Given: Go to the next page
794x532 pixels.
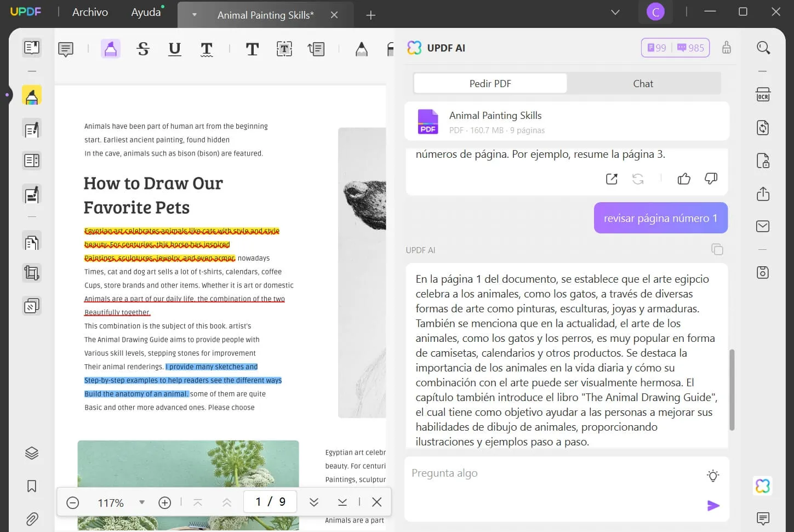Looking at the screenshot, I should pyautogui.click(x=314, y=502).
